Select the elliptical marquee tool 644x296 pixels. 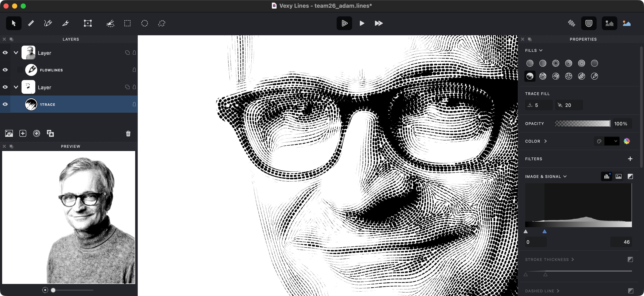pyautogui.click(x=144, y=23)
